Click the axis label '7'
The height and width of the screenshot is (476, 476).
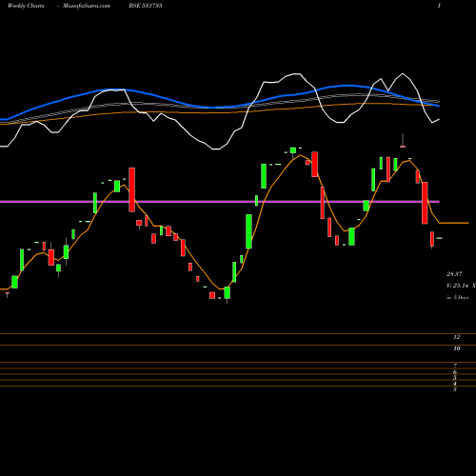[455, 367]
